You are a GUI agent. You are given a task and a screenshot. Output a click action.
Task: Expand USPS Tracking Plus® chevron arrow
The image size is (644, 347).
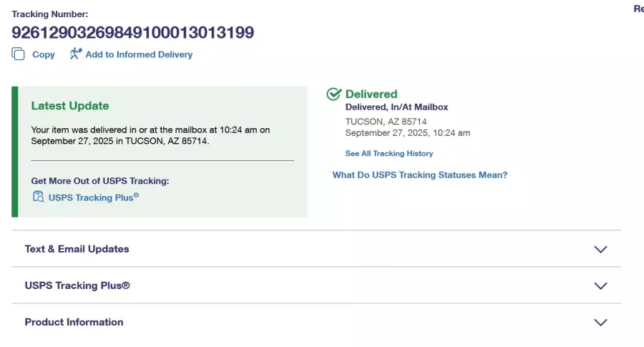pyautogui.click(x=600, y=285)
